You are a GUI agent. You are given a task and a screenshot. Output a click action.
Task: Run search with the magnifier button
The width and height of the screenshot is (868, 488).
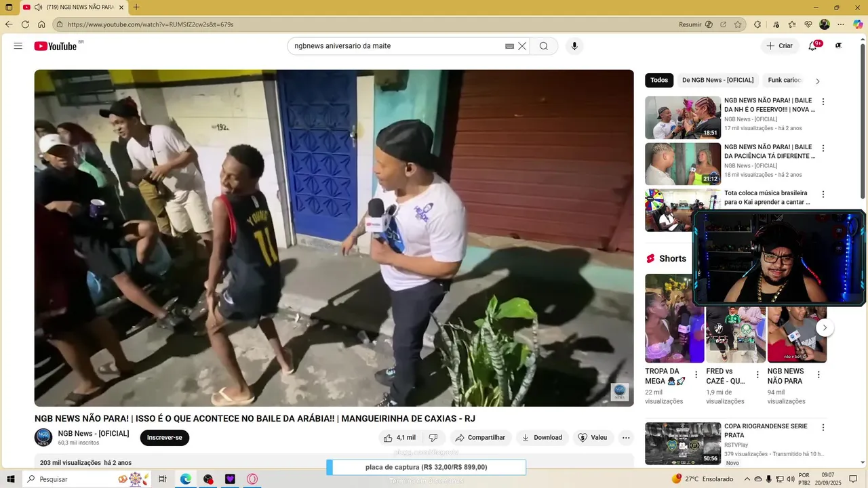pyautogui.click(x=544, y=46)
